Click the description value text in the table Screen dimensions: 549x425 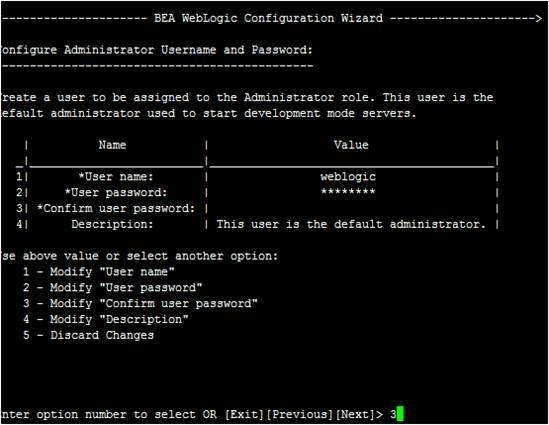click(x=351, y=224)
